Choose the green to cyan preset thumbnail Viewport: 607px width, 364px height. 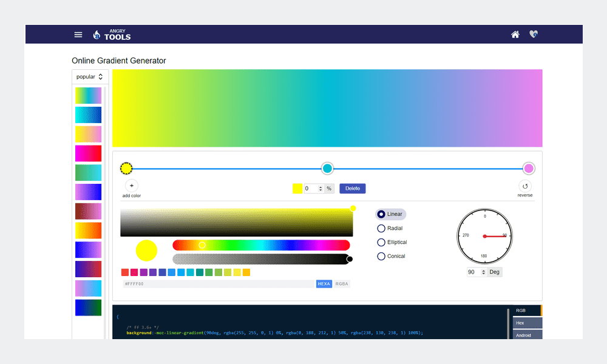(88, 172)
